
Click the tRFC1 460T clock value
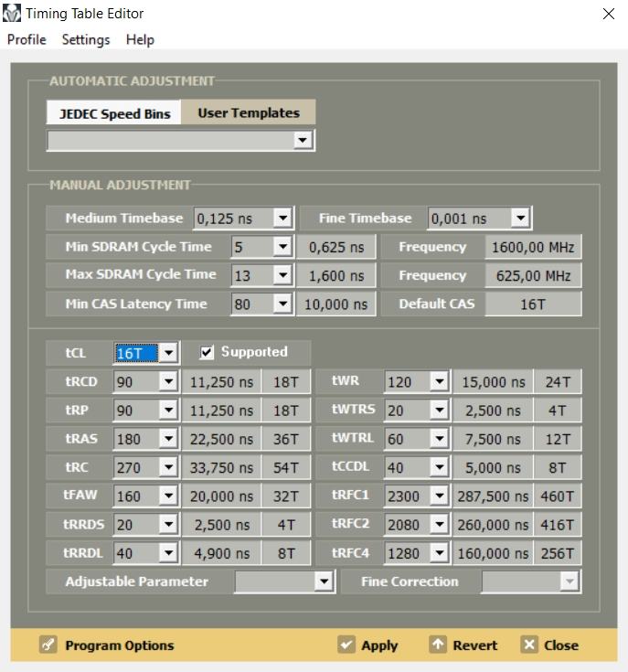[x=558, y=496]
